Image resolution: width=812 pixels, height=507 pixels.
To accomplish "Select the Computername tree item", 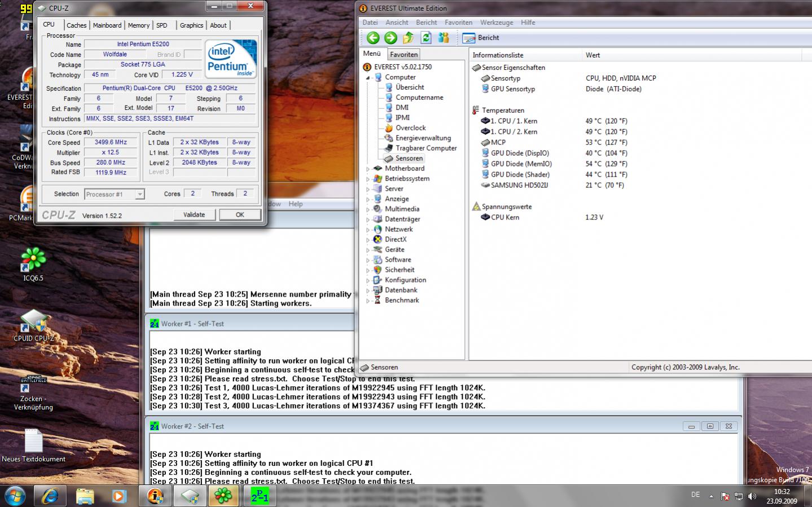I will coord(419,98).
